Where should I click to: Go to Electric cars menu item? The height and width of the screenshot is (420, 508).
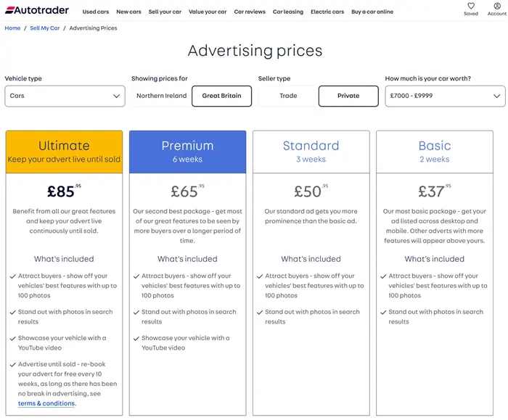pyautogui.click(x=327, y=12)
